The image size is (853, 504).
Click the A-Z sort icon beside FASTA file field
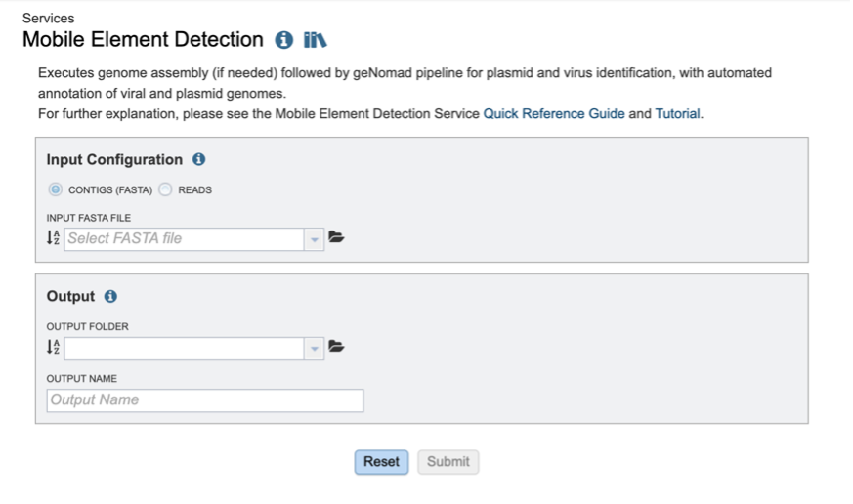tap(54, 237)
